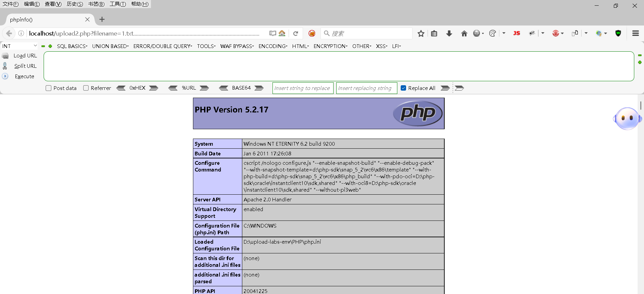Open the 编辑(E) menu
The height and width of the screenshot is (294, 644).
[x=32, y=4]
